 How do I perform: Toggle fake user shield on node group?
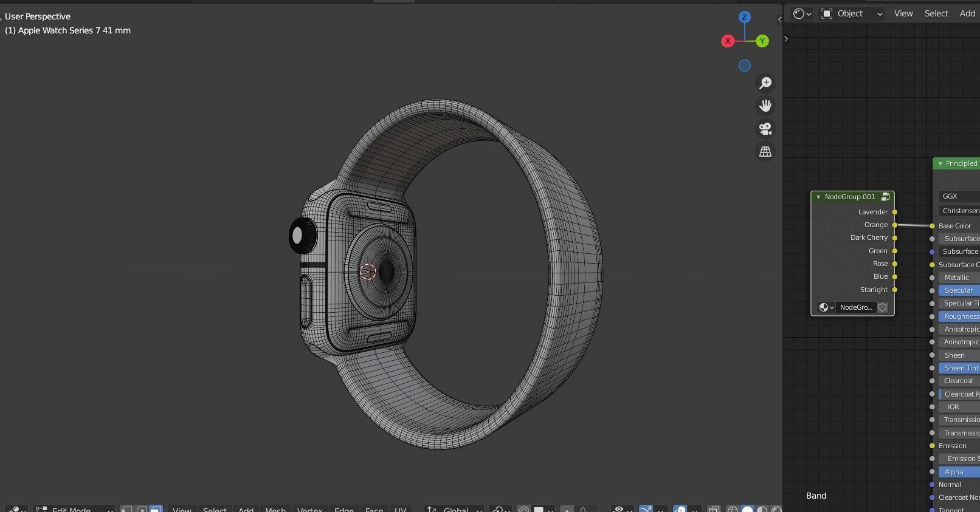click(883, 307)
